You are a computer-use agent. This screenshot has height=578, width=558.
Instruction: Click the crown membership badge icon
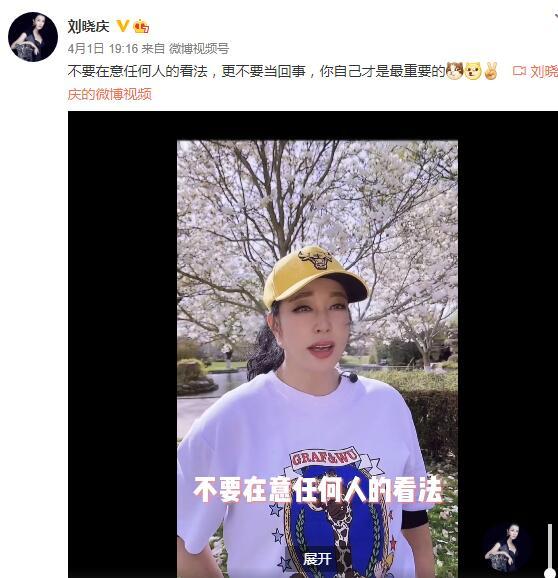141,27
